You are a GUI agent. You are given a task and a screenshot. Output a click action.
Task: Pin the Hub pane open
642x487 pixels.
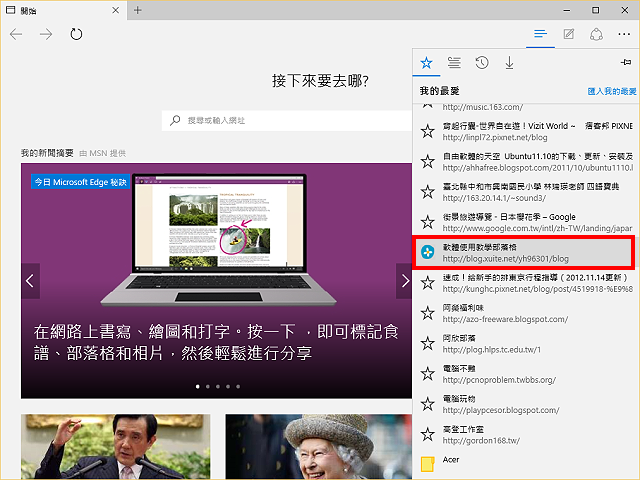click(x=626, y=62)
